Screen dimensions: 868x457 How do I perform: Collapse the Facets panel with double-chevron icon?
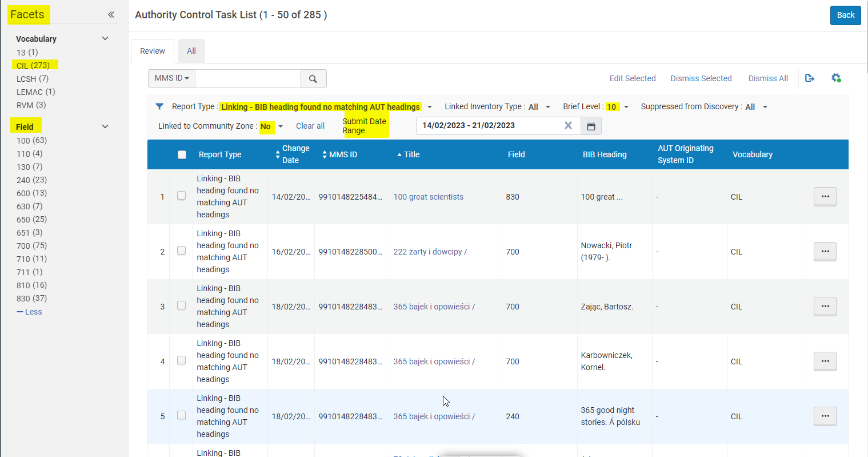coord(111,15)
